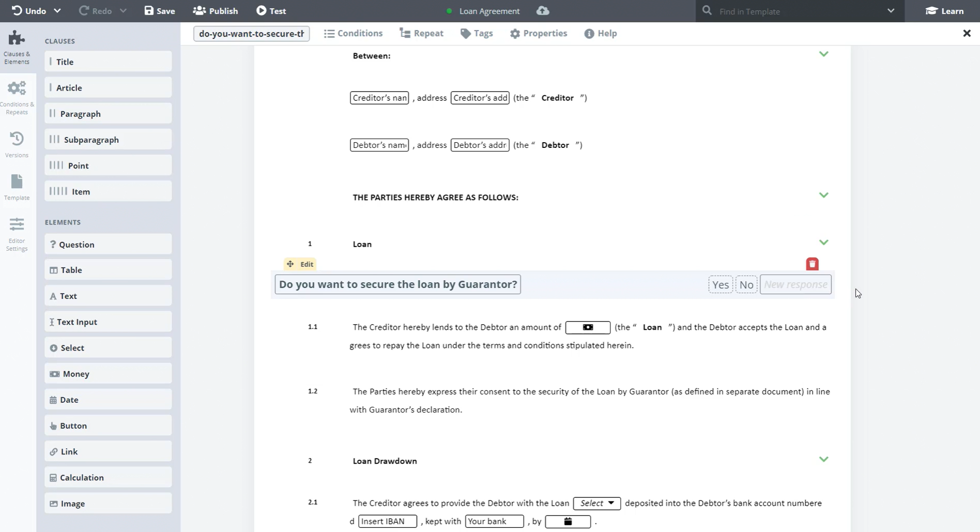980x532 pixels.
Task: Collapse the Loan article chevron
Action: [823, 242]
